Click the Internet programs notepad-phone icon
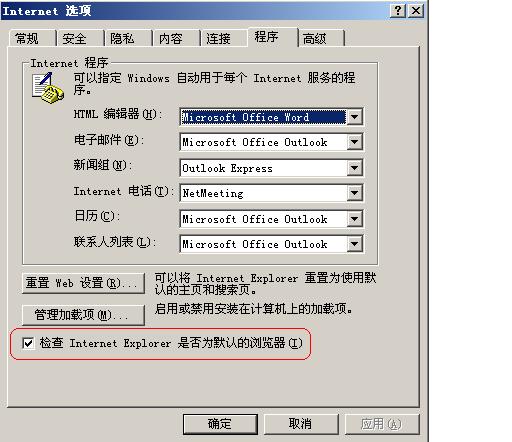The image size is (512, 442). [x=48, y=89]
